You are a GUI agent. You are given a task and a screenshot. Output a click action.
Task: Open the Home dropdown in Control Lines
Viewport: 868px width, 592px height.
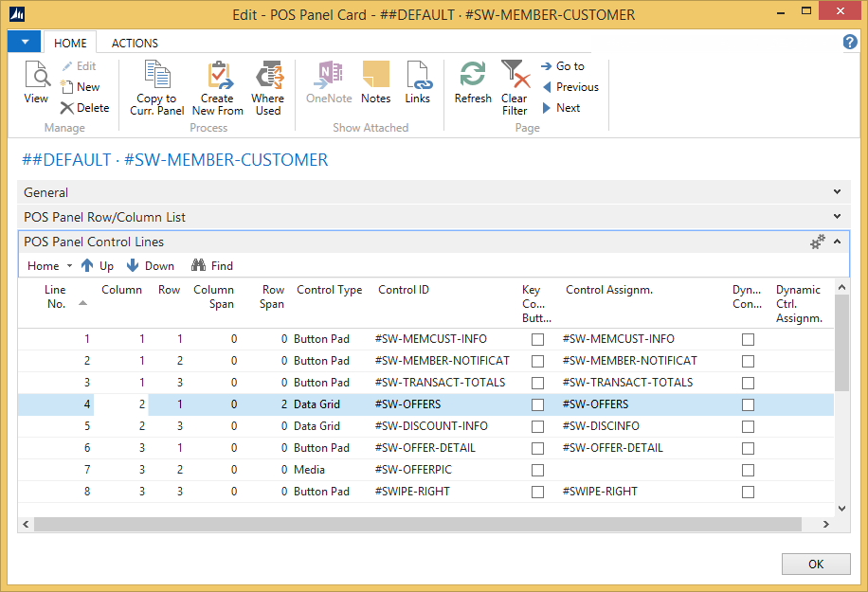(49, 266)
